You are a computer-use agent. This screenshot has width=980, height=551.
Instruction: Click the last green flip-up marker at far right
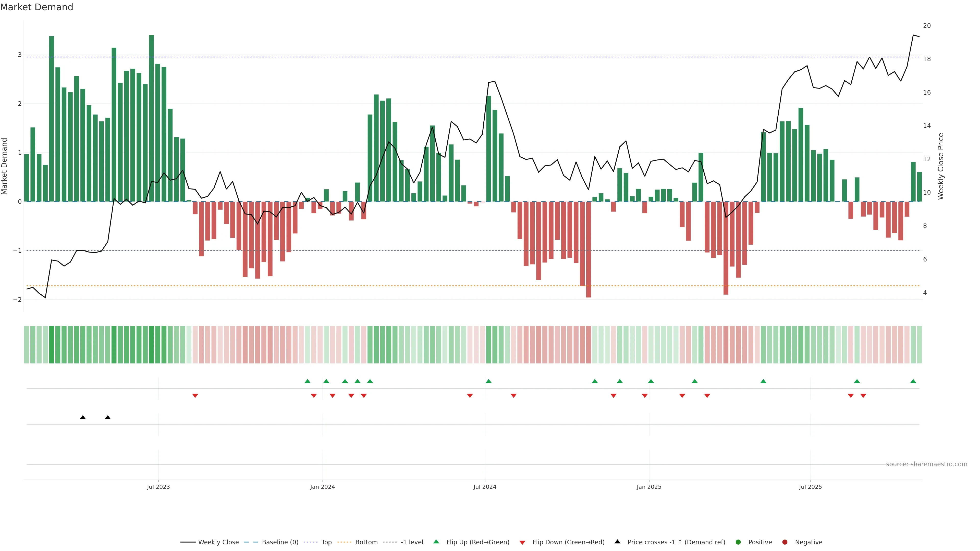pyautogui.click(x=913, y=381)
